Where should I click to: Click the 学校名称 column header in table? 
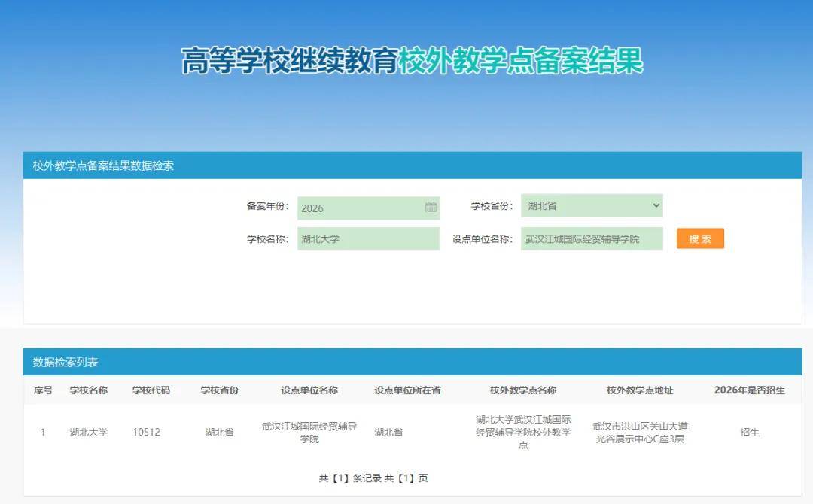click(89, 390)
